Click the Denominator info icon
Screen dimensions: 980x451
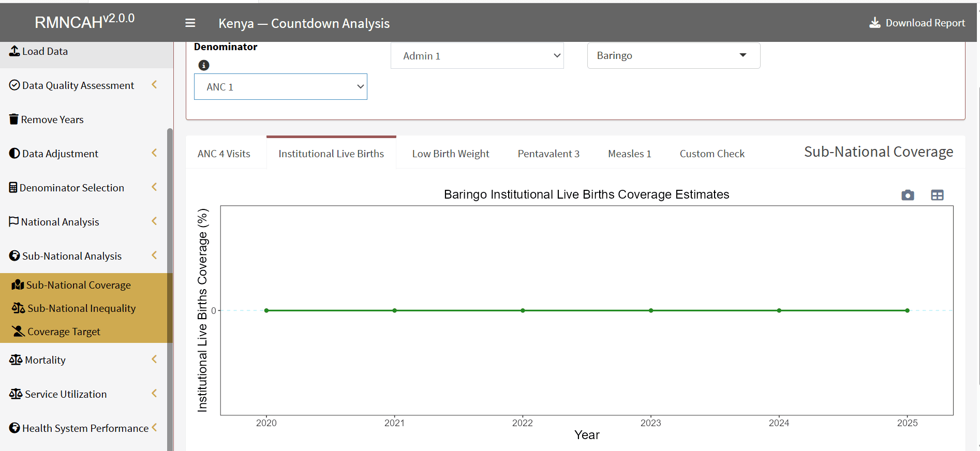pyautogui.click(x=204, y=65)
